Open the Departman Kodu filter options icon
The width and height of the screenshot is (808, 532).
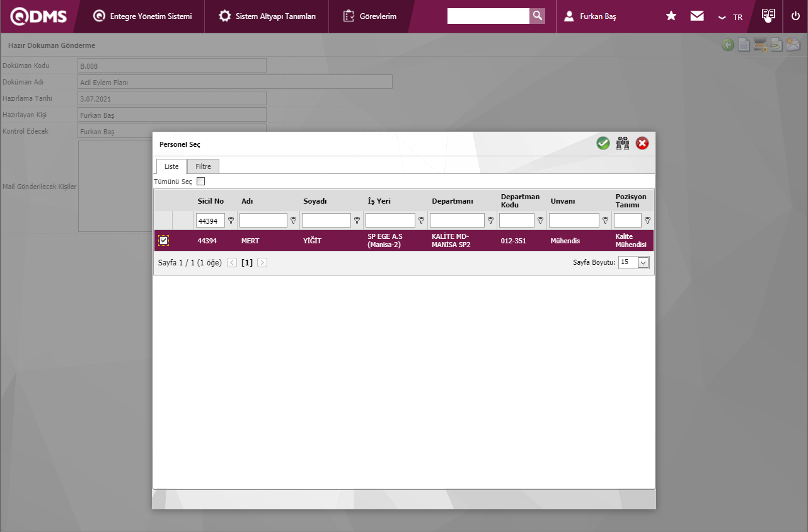tap(540, 221)
